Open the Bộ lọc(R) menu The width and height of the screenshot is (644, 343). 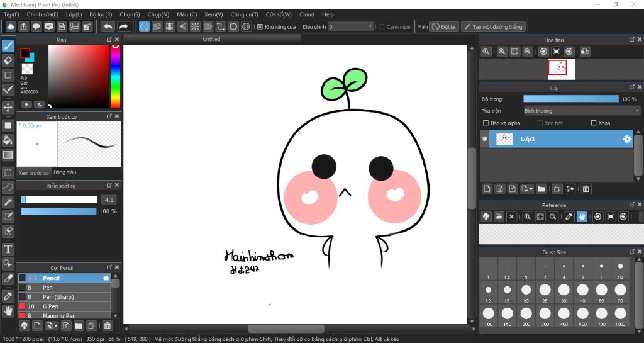click(x=101, y=14)
